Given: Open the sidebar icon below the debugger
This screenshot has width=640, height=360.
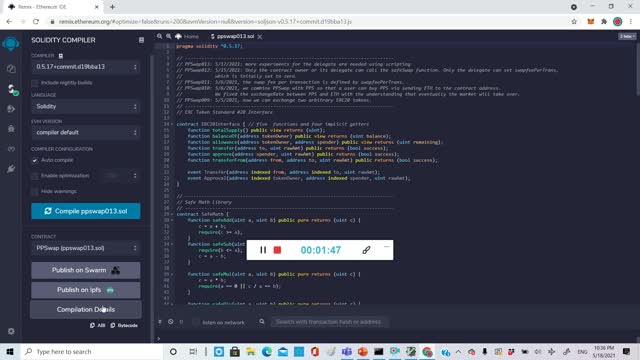Looking at the screenshot, I should [11, 149].
